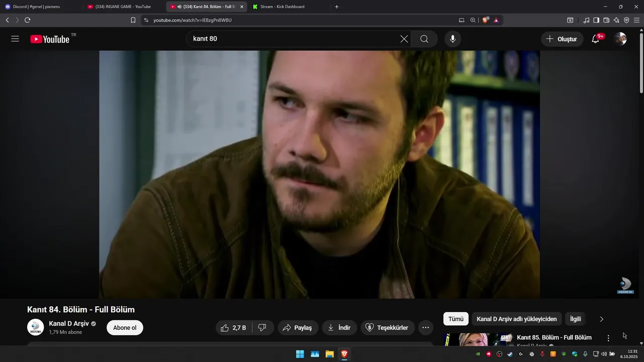Click the video player to pause

coord(319,174)
